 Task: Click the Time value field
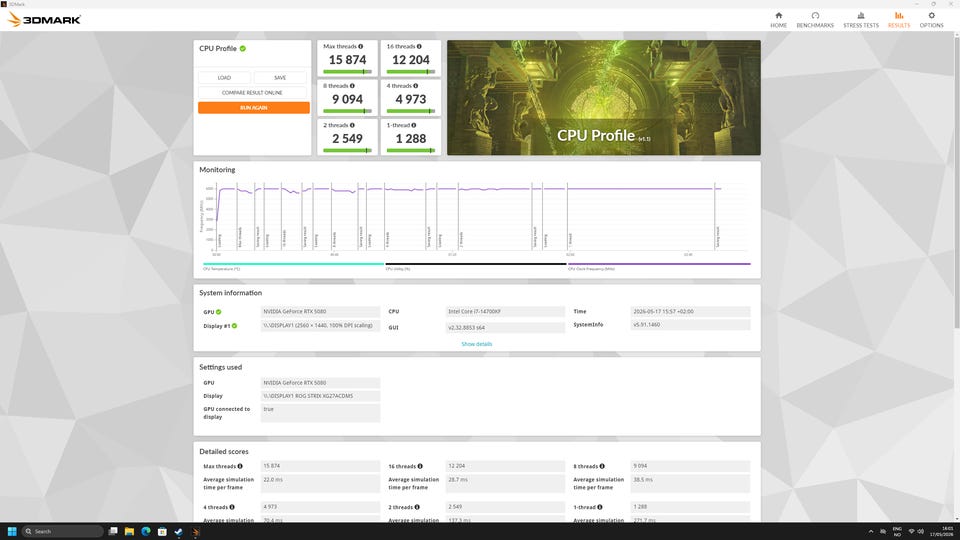(x=690, y=312)
